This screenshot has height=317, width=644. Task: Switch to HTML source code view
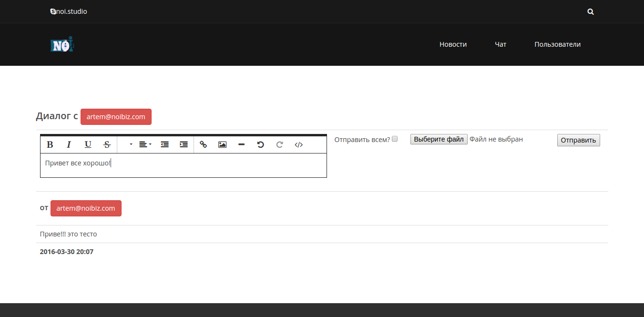pyautogui.click(x=299, y=144)
